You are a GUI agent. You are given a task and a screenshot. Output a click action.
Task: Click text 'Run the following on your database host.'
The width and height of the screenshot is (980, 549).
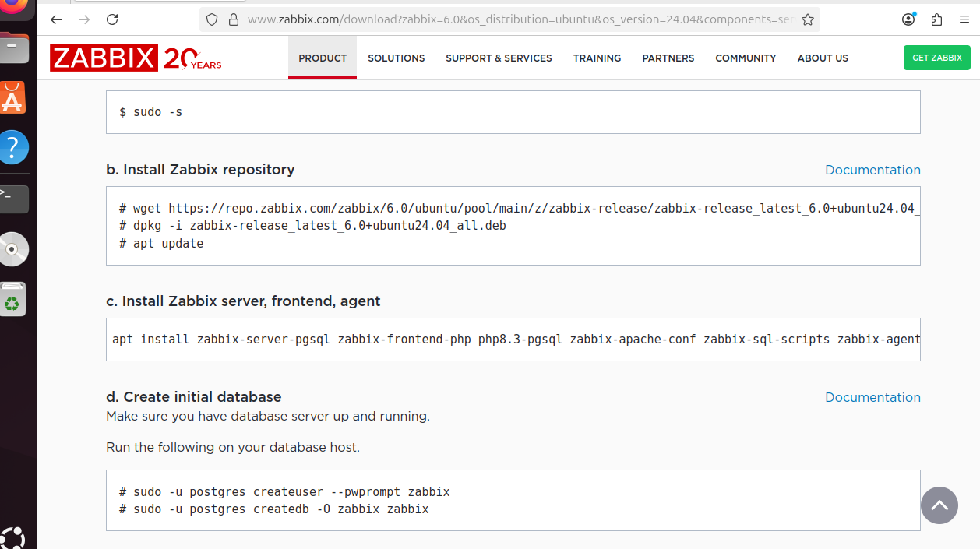pos(233,448)
